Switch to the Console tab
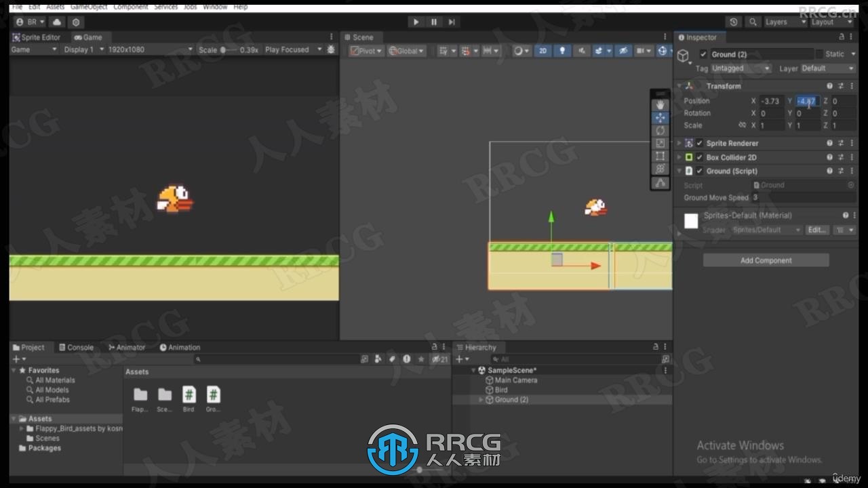This screenshot has height=488, width=868. click(x=76, y=347)
